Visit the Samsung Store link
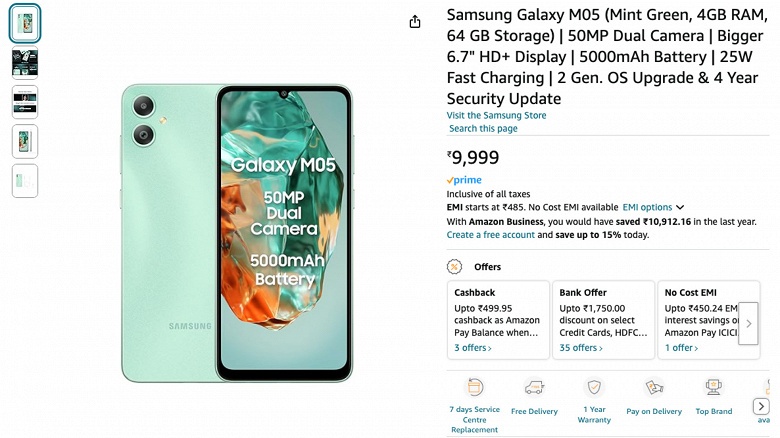This screenshot has height=438, width=780. pyautogui.click(x=496, y=116)
